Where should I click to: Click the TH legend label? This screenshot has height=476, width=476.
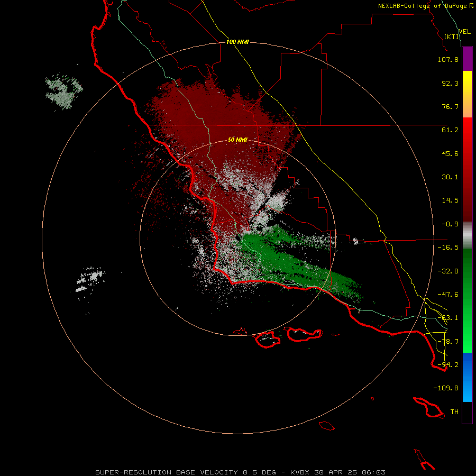click(454, 412)
